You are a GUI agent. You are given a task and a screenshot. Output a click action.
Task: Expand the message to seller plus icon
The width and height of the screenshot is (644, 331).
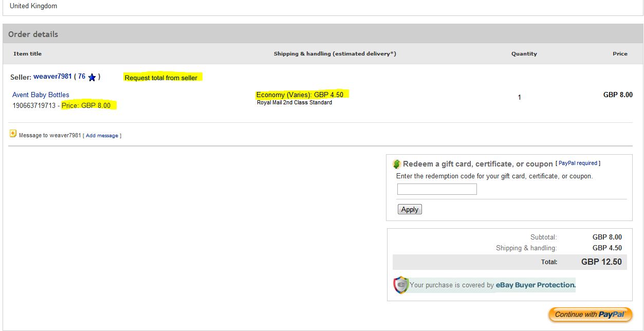(13, 134)
